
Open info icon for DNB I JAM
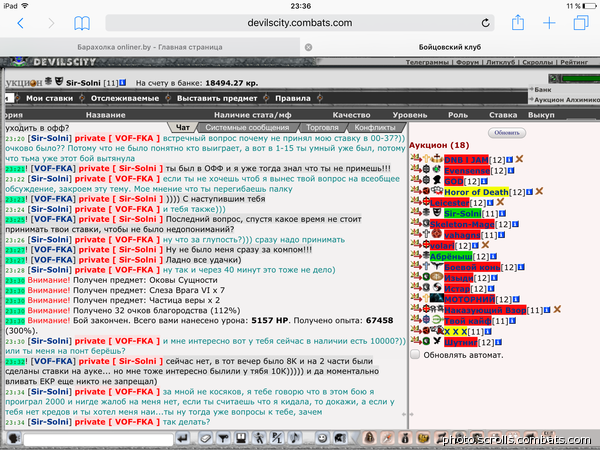point(509,160)
